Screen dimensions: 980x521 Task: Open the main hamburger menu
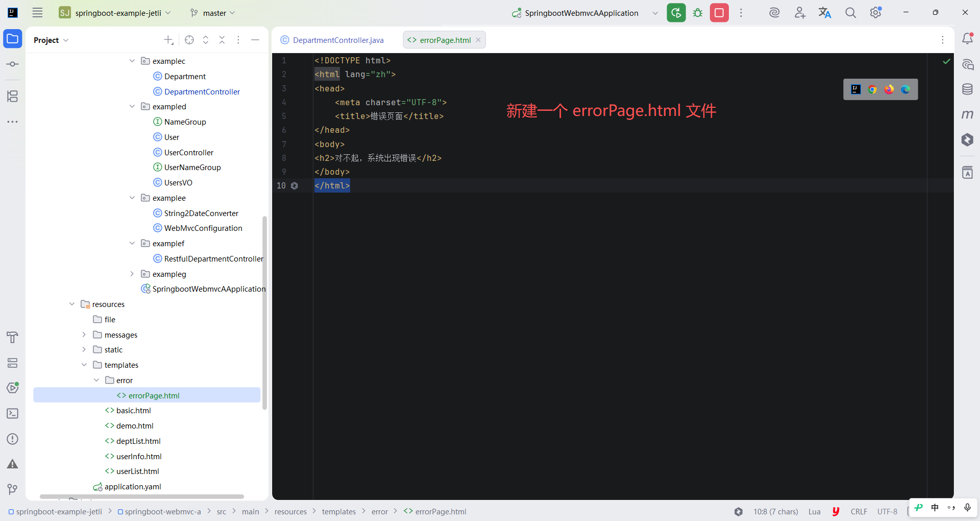coord(37,13)
